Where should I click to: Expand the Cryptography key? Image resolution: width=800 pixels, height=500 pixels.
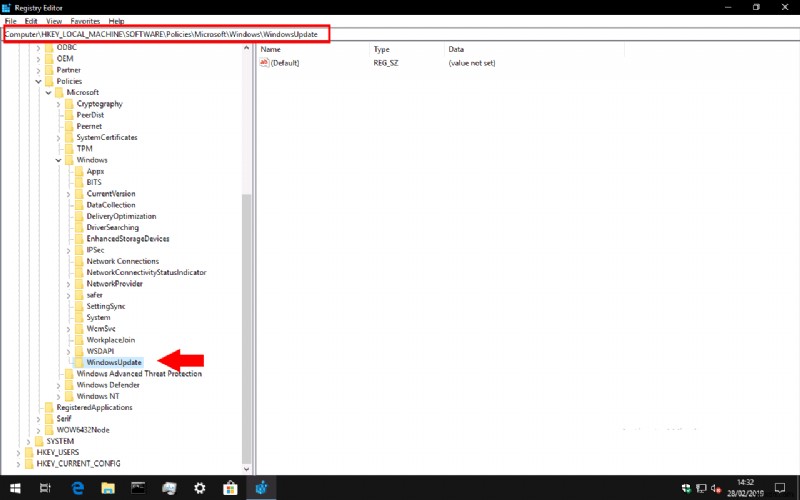58,104
